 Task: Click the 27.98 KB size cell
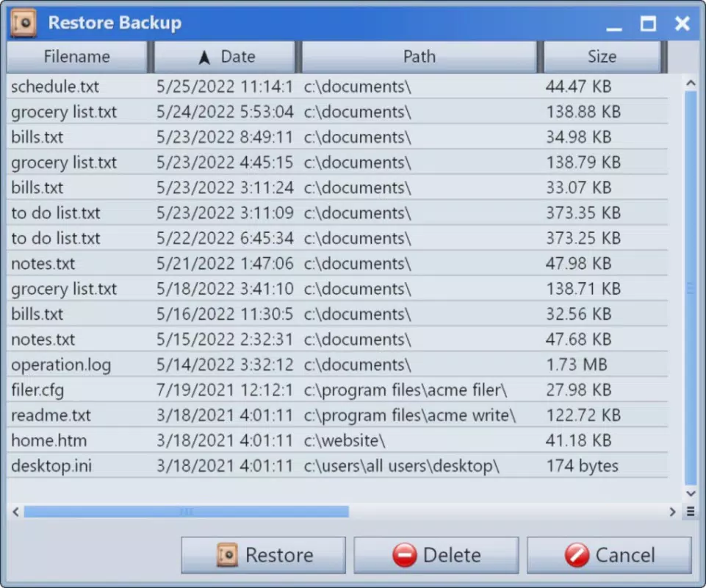(579, 390)
